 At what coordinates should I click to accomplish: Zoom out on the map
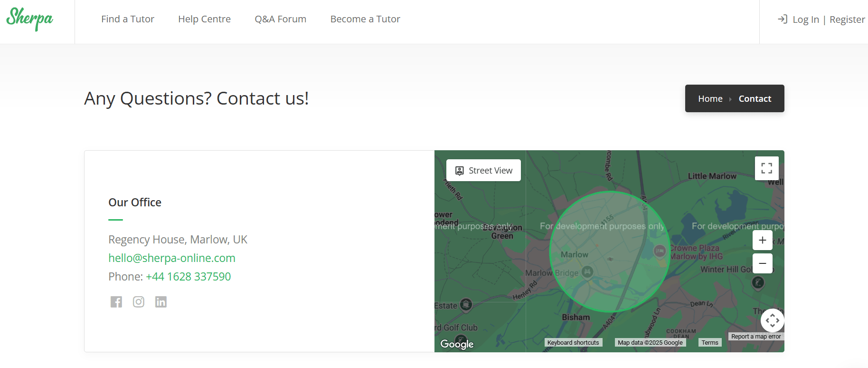762,263
